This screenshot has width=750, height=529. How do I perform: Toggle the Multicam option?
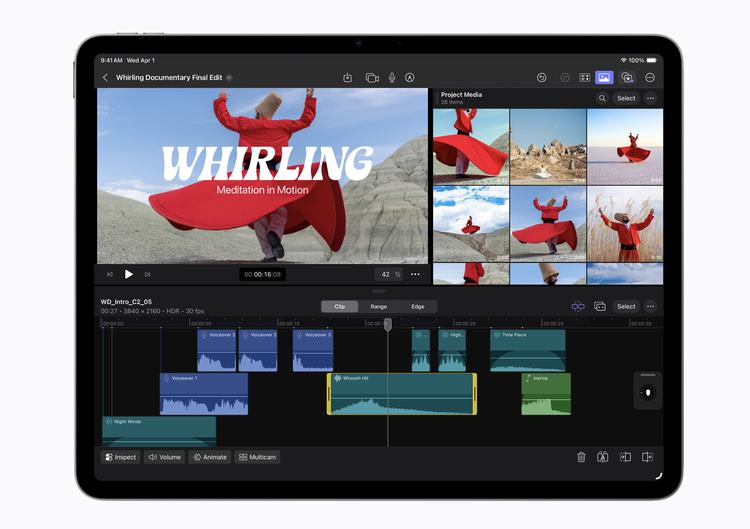tap(257, 457)
